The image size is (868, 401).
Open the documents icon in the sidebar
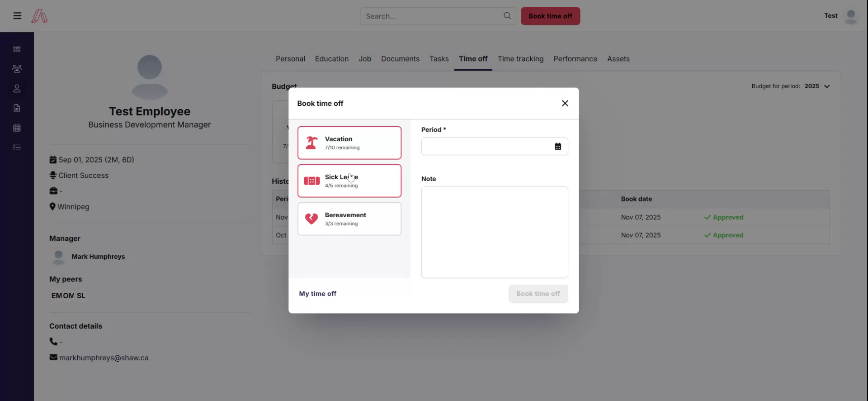pos(17,108)
